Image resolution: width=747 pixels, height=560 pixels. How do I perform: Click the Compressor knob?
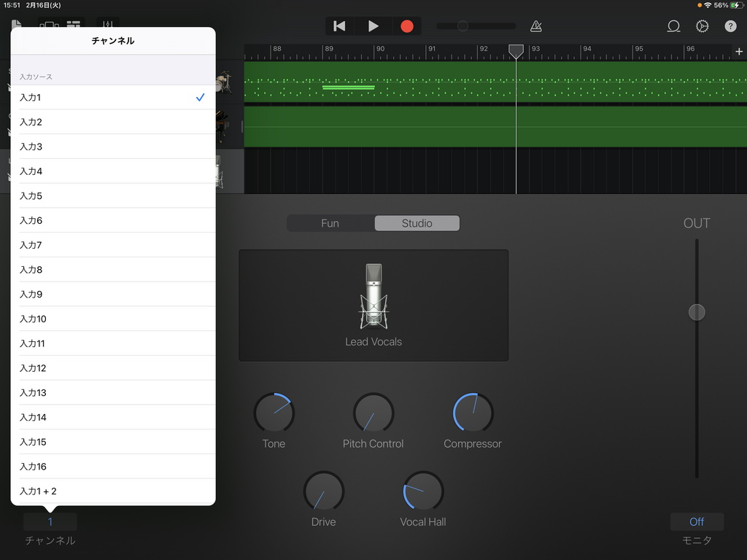(473, 413)
